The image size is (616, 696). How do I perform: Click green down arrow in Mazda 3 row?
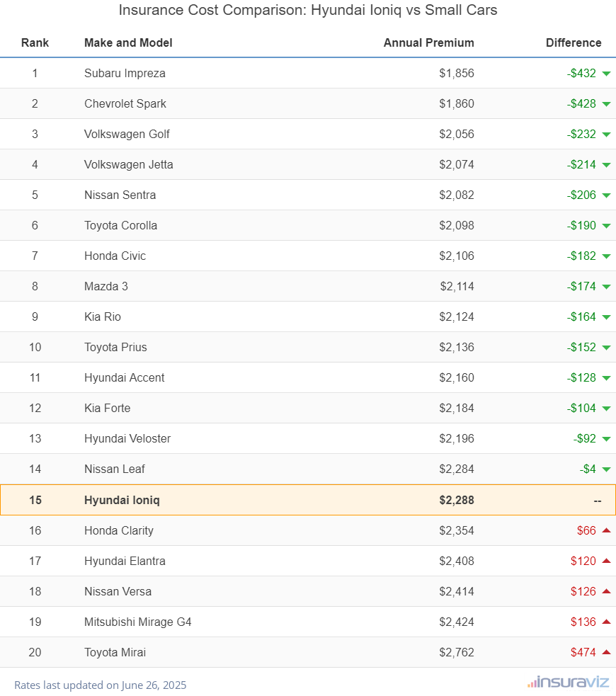pyautogui.click(x=606, y=287)
